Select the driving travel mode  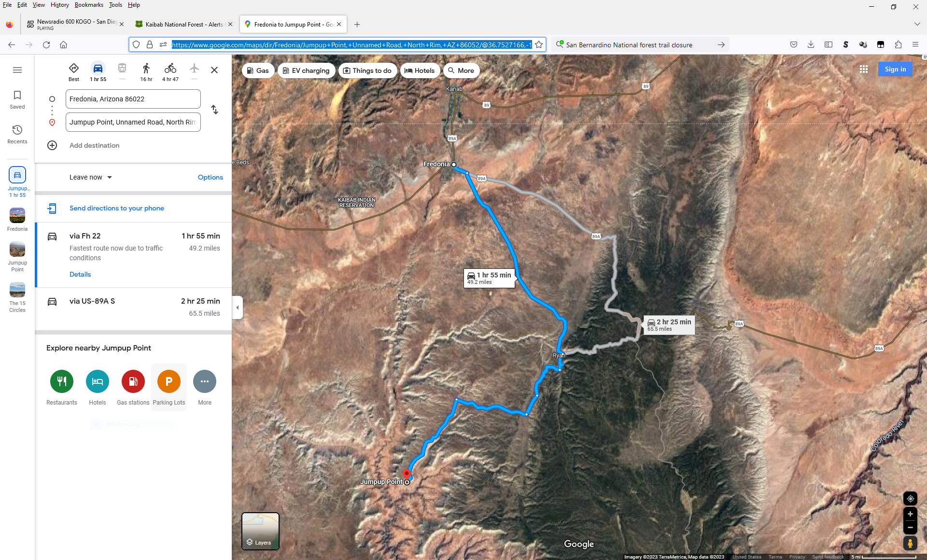98,69
